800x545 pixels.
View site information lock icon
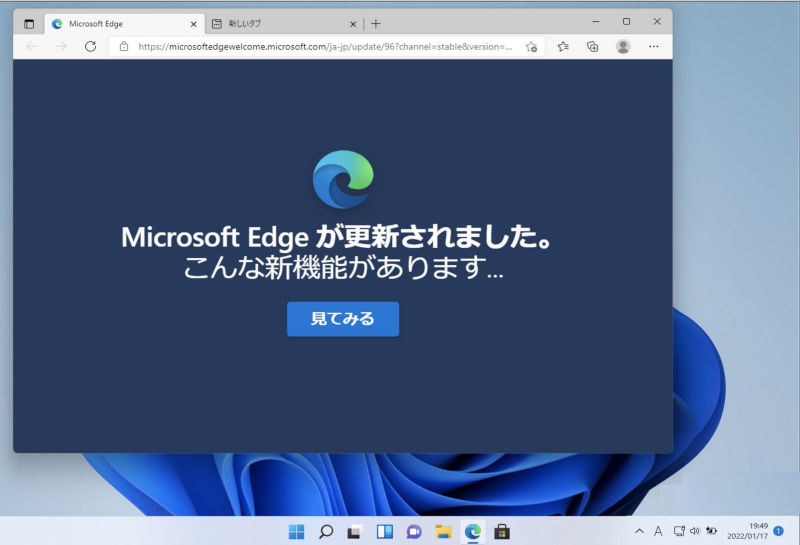pos(123,46)
